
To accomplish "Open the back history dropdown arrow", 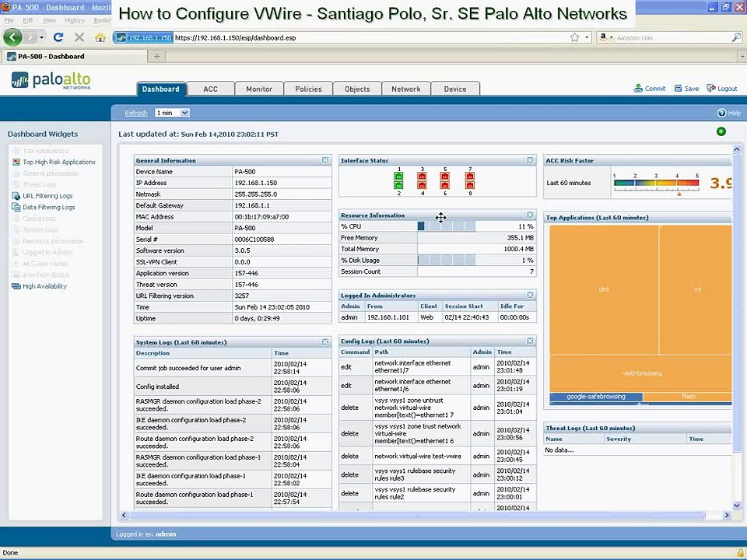I will [x=42, y=37].
